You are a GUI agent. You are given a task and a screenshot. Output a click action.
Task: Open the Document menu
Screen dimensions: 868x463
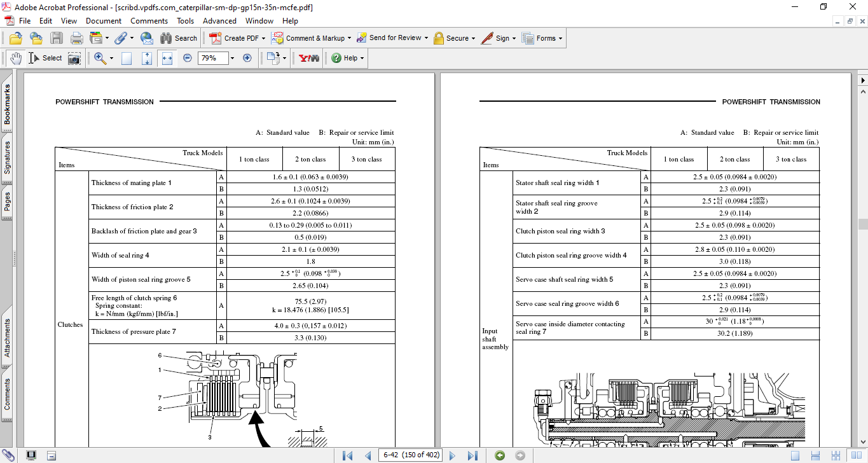point(104,21)
